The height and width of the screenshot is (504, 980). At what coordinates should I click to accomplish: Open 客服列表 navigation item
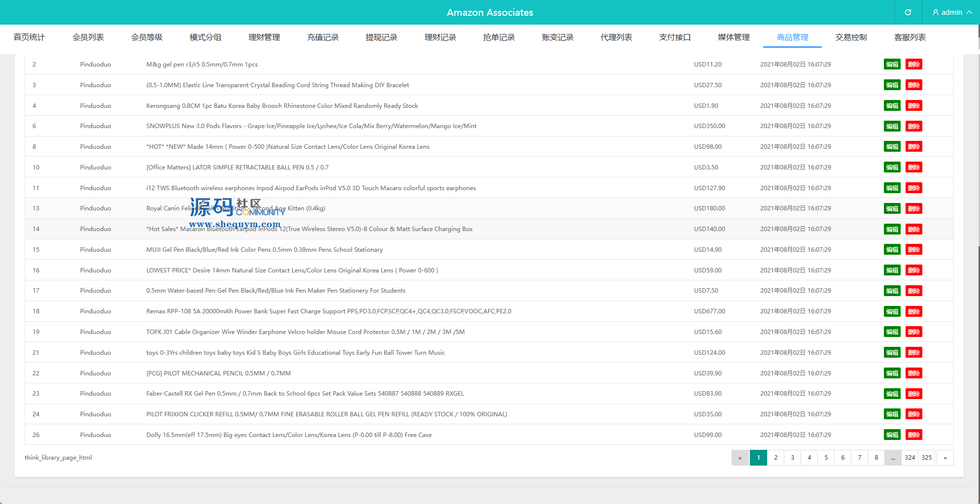pos(910,37)
